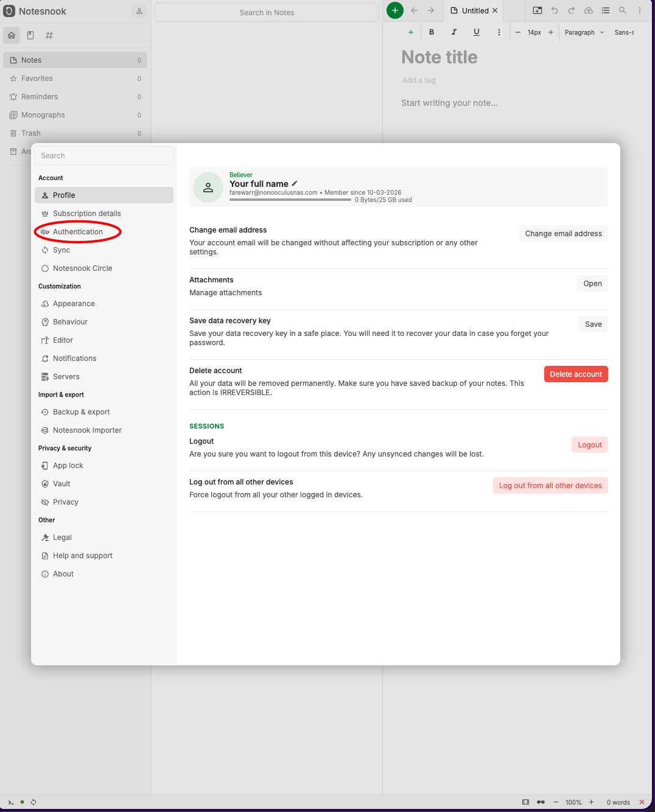Screen dimensions: 655x812
Task: Close the Untitled tab
Action: point(495,10)
